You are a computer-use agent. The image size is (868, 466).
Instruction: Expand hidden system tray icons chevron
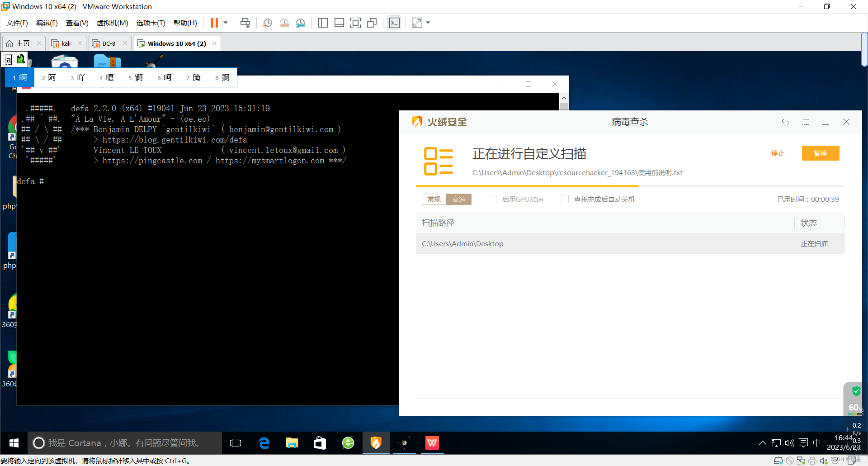click(x=762, y=443)
